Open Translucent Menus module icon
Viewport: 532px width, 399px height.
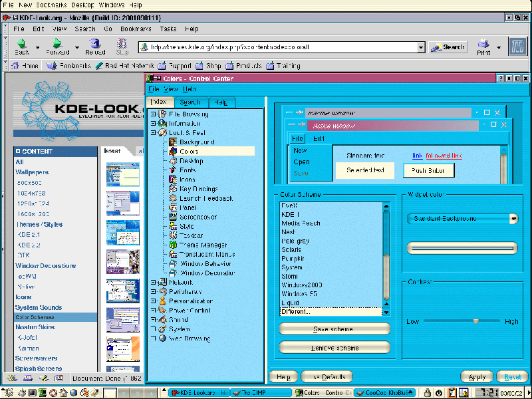click(x=173, y=254)
